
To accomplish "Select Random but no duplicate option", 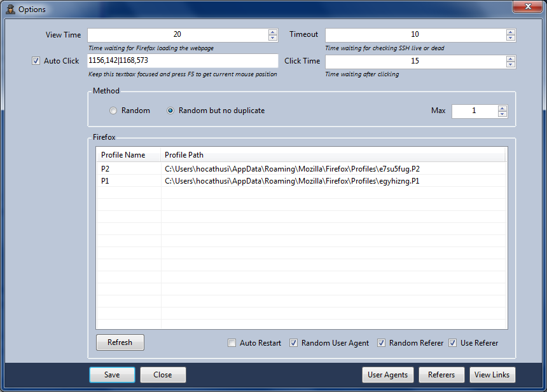I will coord(170,111).
